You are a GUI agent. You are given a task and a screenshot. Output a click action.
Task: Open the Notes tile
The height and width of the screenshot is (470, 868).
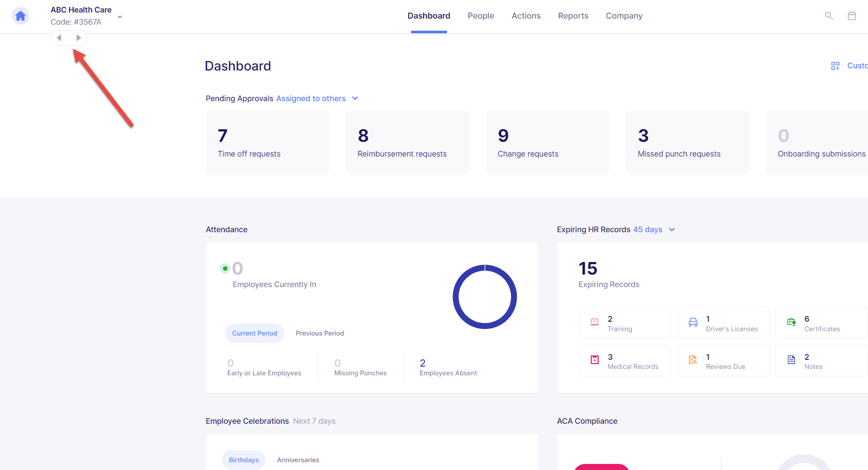(x=821, y=361)
